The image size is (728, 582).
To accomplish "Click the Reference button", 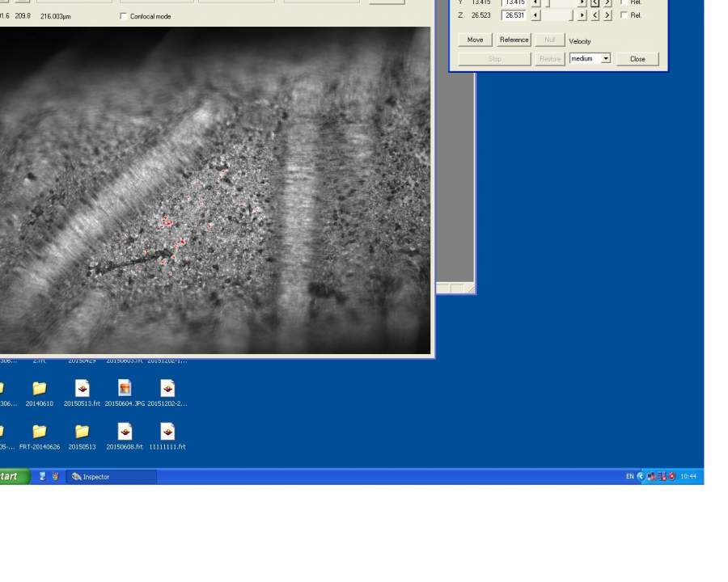I will tap(514, 40).
